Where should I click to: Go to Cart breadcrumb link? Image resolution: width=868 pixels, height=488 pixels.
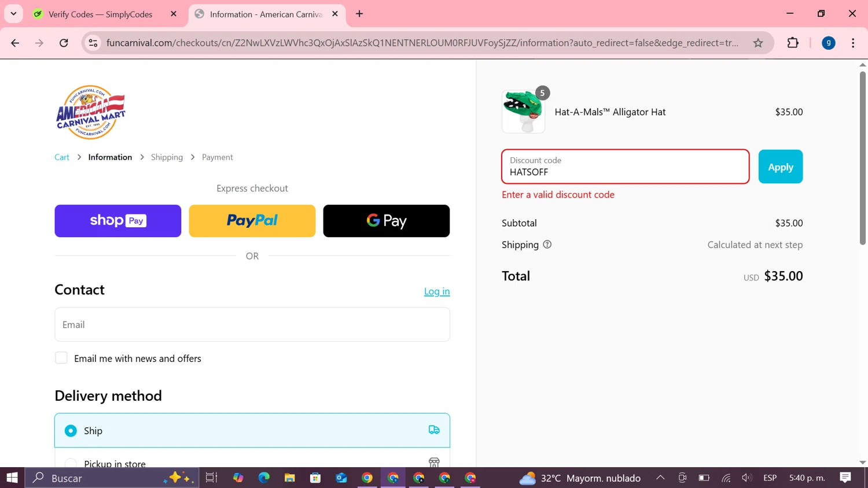[62, 157]
